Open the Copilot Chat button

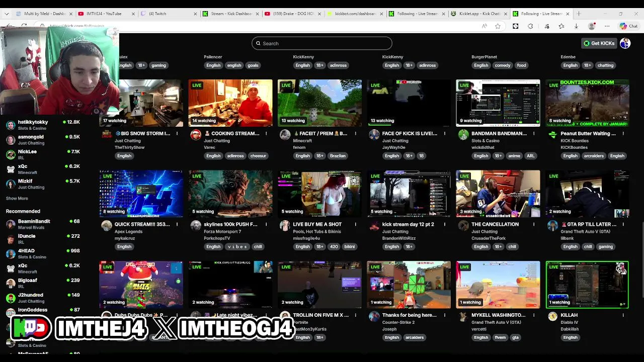[x=629, y=26]
